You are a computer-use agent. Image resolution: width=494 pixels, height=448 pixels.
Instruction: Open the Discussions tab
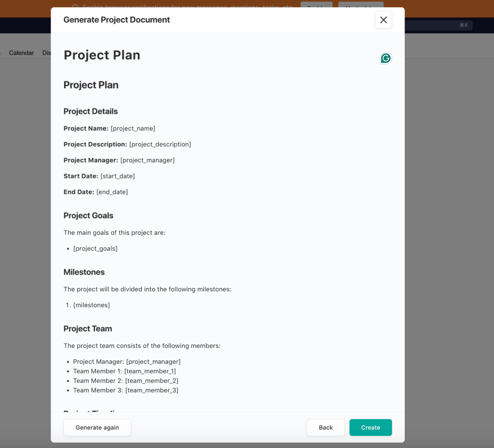(47, 53)
